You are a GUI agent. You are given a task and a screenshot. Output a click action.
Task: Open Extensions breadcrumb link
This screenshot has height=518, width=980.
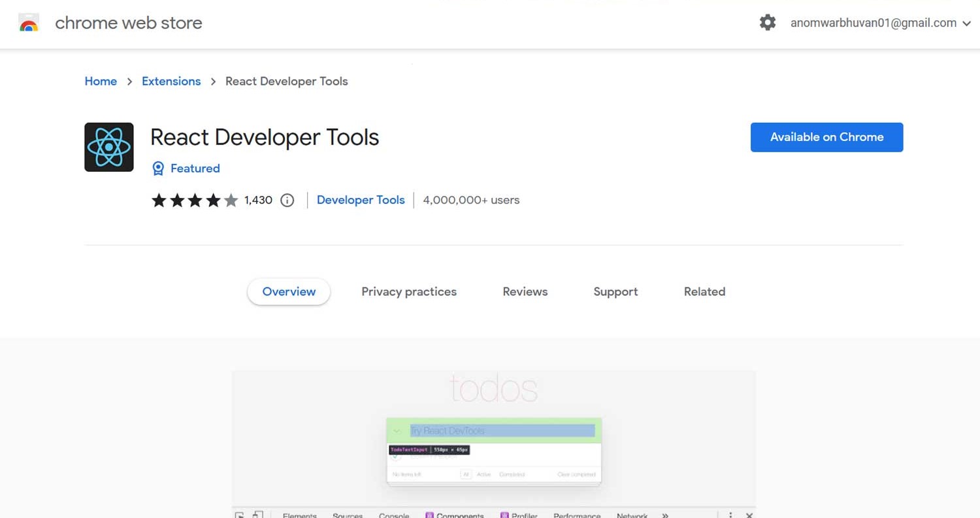171,82
